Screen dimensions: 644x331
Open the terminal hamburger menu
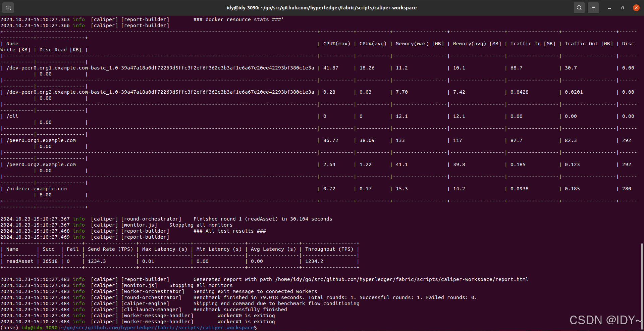coord(593,8)
